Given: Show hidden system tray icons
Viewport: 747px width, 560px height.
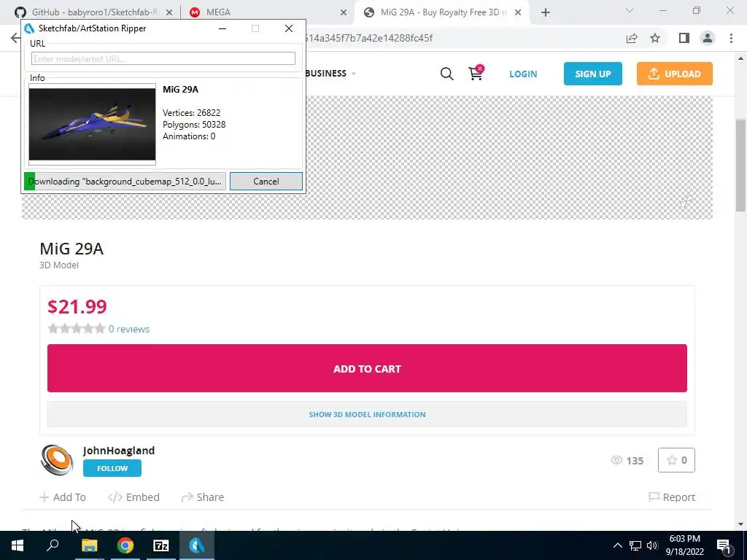Looking at the screenshot, I should click(617, 545).
